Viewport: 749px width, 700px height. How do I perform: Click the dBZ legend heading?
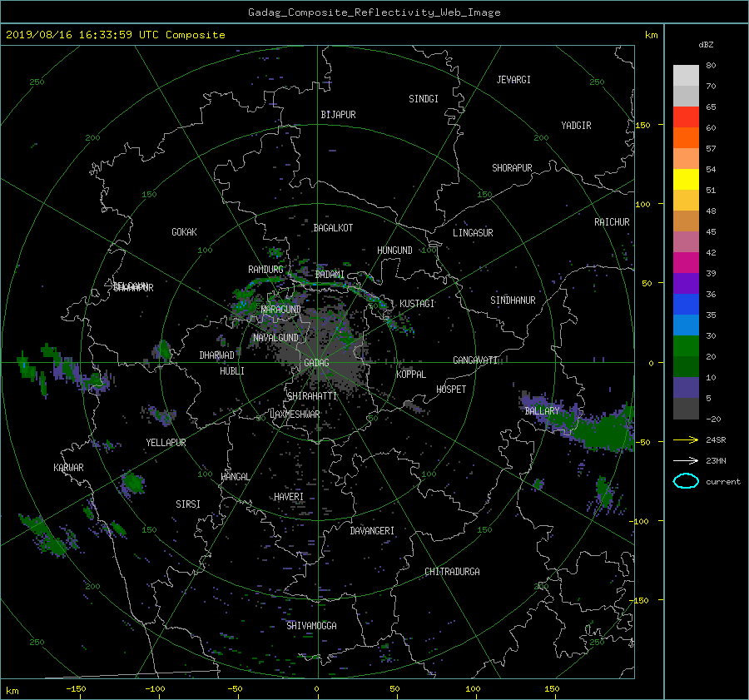click(x=706, y=44)
